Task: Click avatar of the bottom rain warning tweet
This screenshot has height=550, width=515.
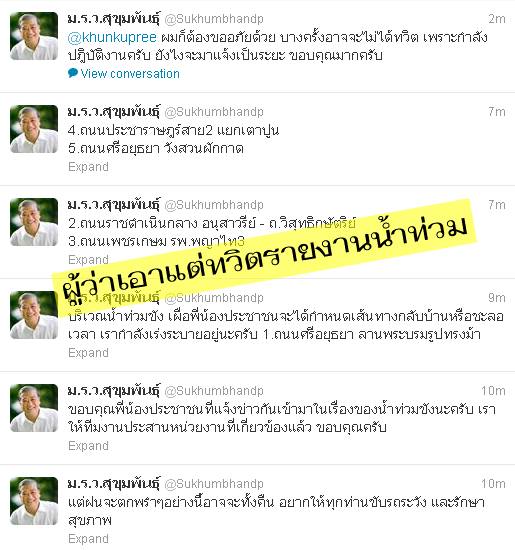Action: tap(34, 501)
